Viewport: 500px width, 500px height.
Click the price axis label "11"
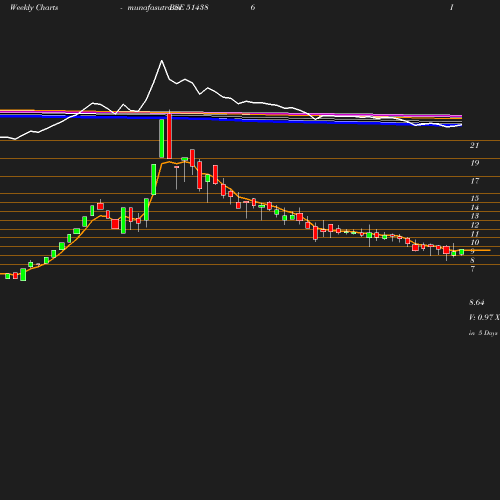click(x=475, y=234)
